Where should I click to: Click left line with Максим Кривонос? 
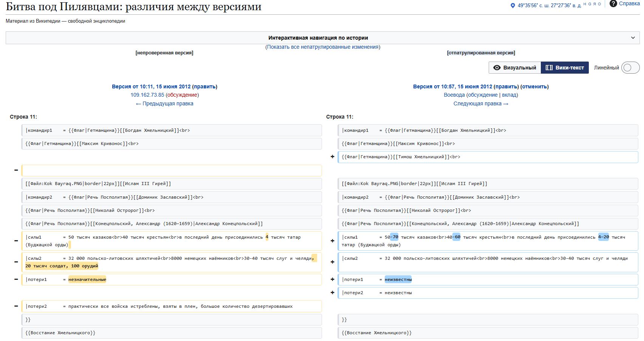[172, 143]
